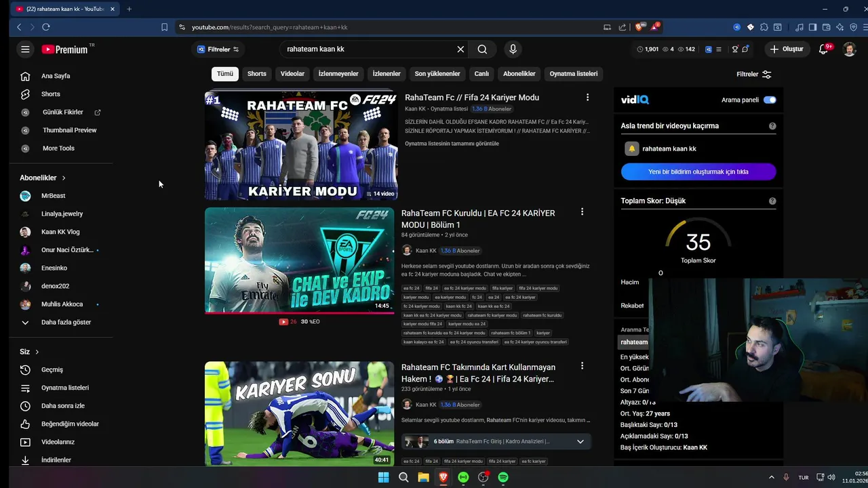868x488 pixels.
Task: Open Filtreler options on right of chips
Action: click(x=754, y=74)
